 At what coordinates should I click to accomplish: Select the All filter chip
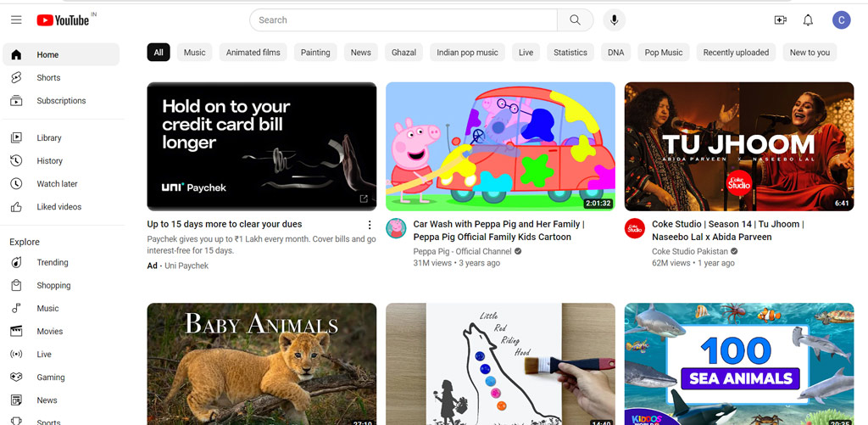(x=159, y=52)
